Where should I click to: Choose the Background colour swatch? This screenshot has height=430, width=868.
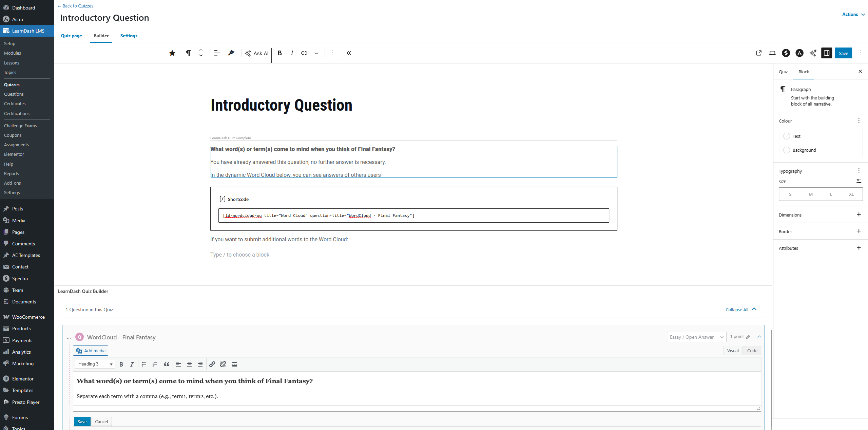point(821,150)
